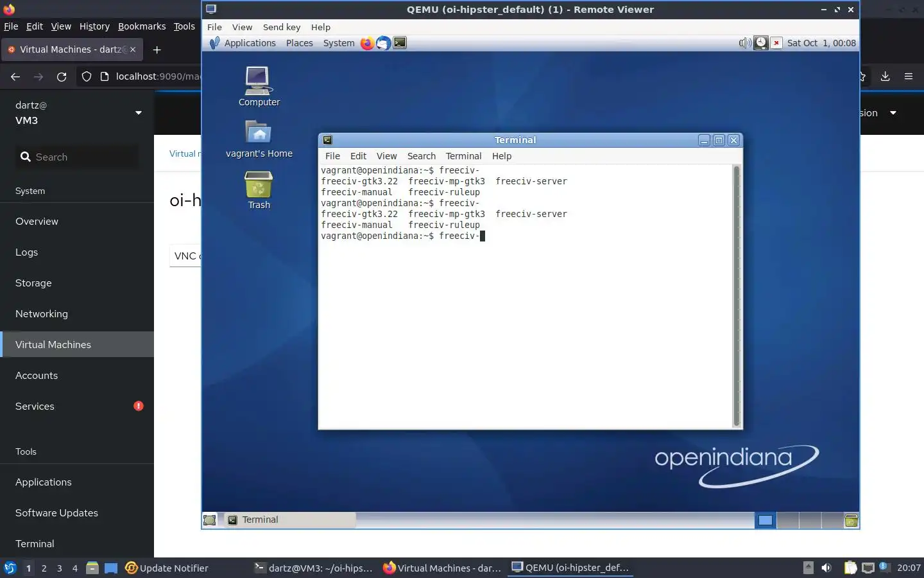This screenshot has height=578, width=924.
Task: Open the Computer desktop icon
Action: pos(259,87)
